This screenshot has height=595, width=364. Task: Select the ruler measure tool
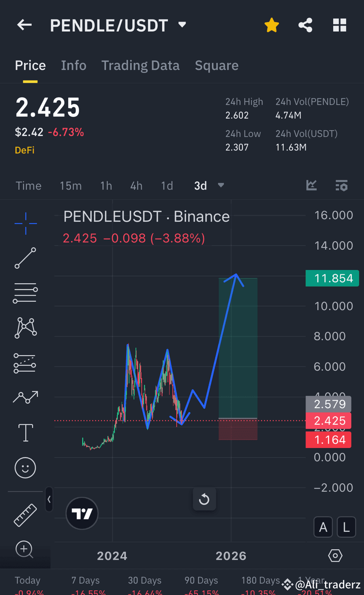(x=25, y=515)
